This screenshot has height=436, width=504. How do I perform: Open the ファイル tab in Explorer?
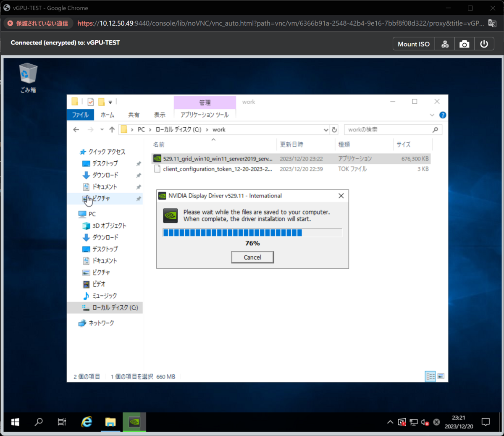coord(80,115)
